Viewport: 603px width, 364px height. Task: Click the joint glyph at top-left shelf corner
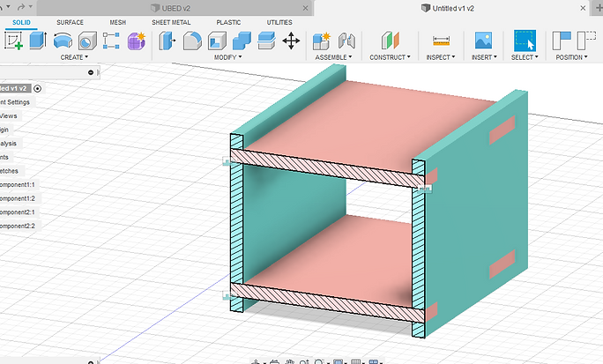[x=227, y=160]
